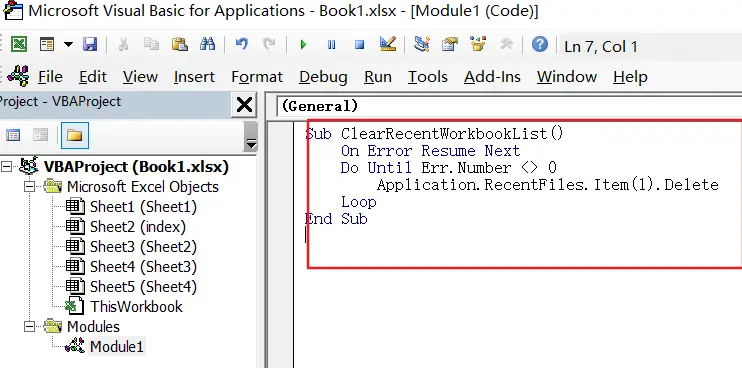Select Sheet4 (Sheet3) in project tree
The image size is (742, 368).
pos(143,266)
